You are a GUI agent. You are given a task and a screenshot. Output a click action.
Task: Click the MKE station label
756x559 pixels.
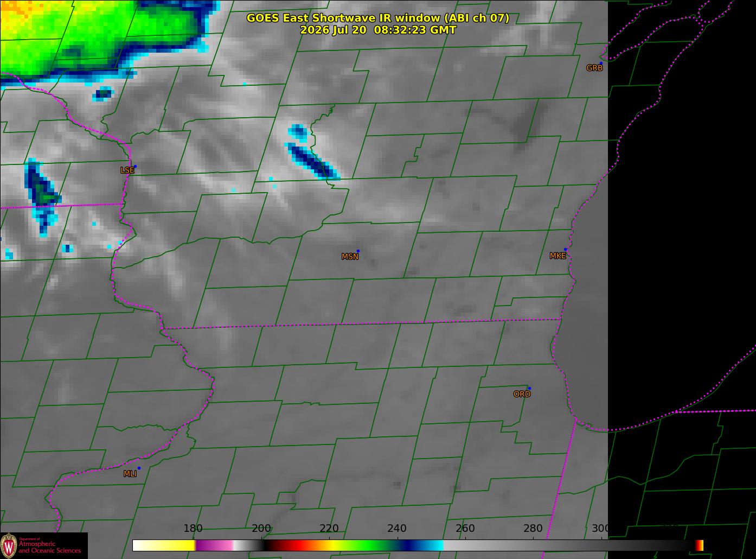coord(558,256)
